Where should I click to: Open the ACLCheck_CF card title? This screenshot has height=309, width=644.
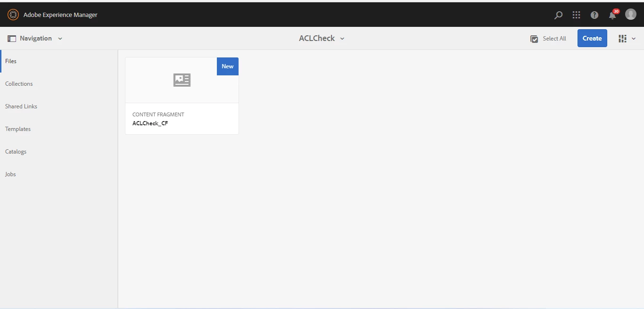pyautogui.click(x=150, y=123)
